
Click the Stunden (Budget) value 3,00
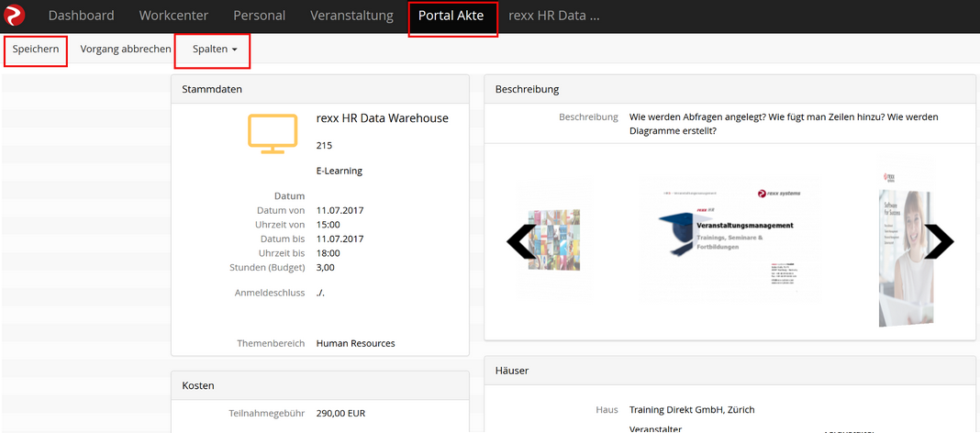coord(327,268)
